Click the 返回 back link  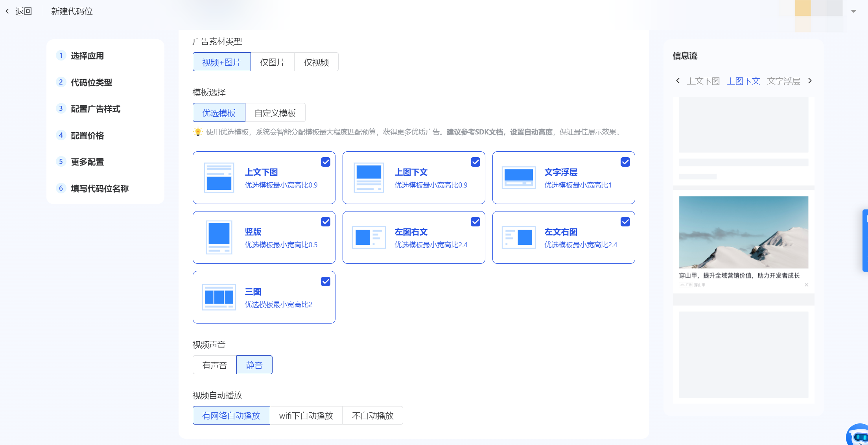(x=24, y=11)
